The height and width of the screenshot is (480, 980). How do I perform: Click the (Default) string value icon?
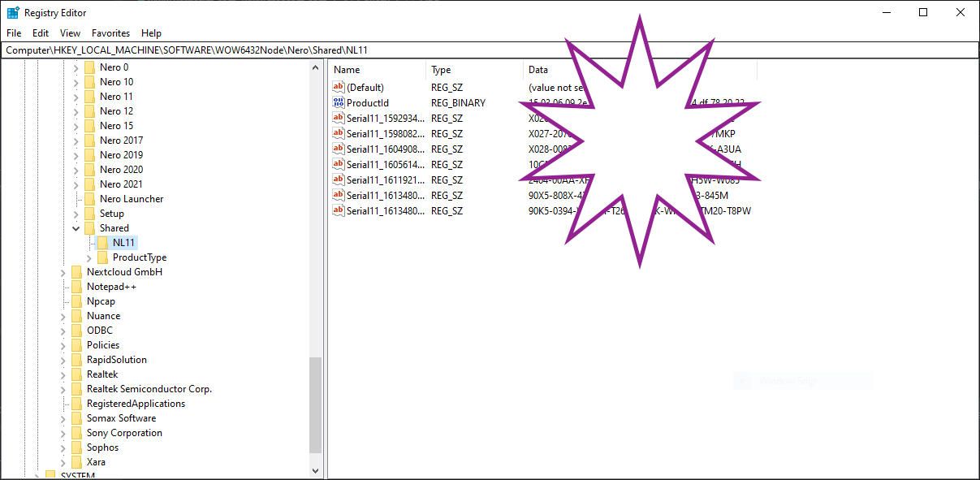(339, 87)
